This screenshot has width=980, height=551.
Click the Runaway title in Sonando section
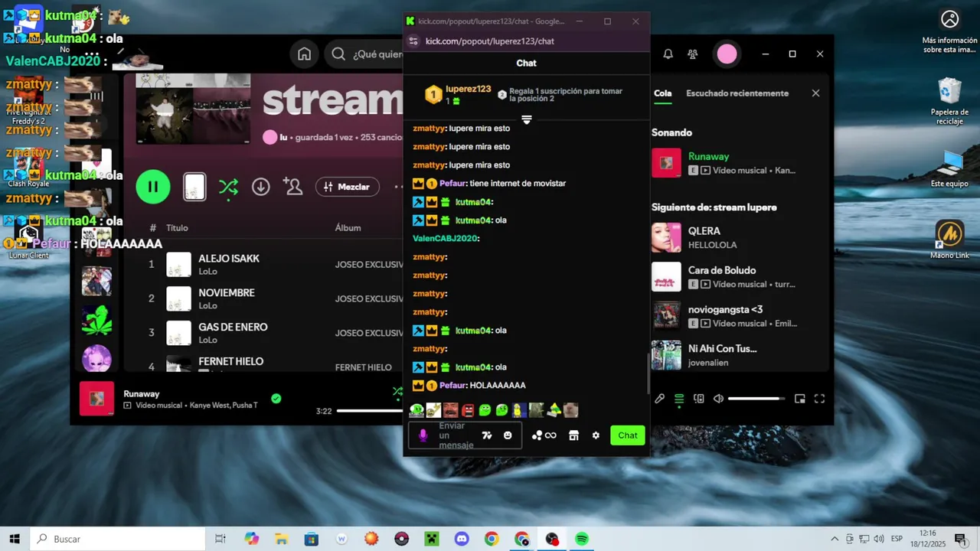coord(708,156)
